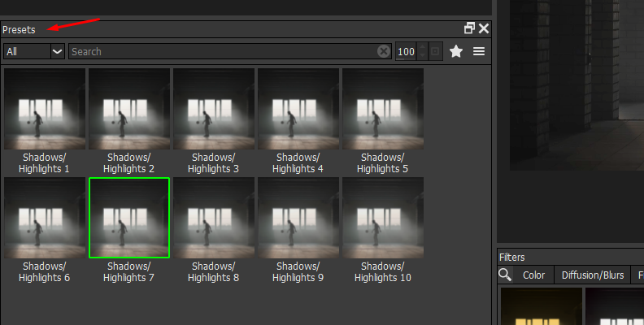Open the Presets hamburger menu
The width and height of the screenshot is (644, 325).
pyautogui.click(x=479, y=52)
